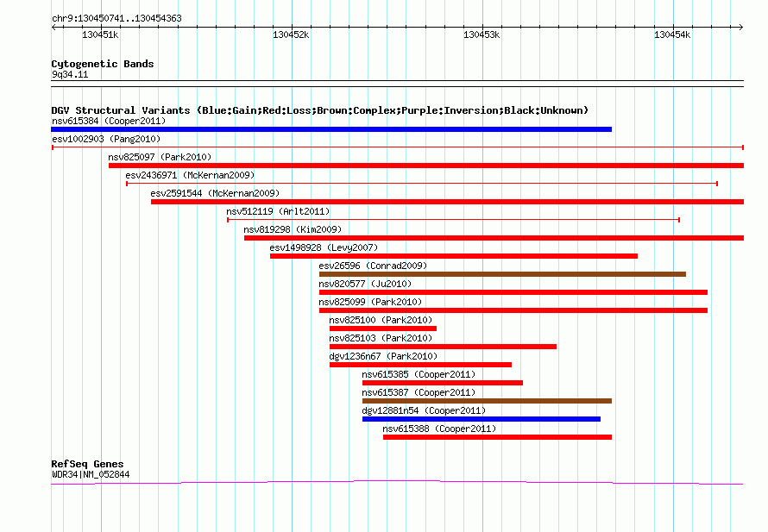Click the Cytogenetic Bands track title
Image resolution: width=768 pixels, height=532 pixels.
pos(103,64)
